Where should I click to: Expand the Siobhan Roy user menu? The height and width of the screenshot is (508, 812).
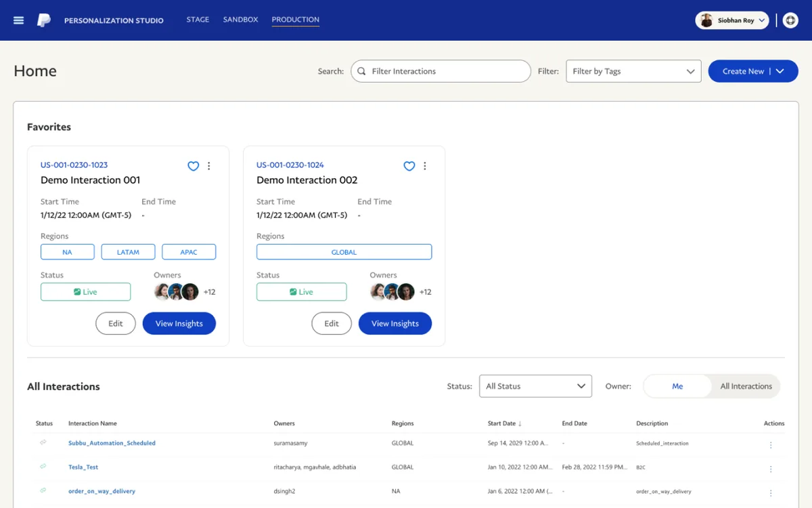732,20
